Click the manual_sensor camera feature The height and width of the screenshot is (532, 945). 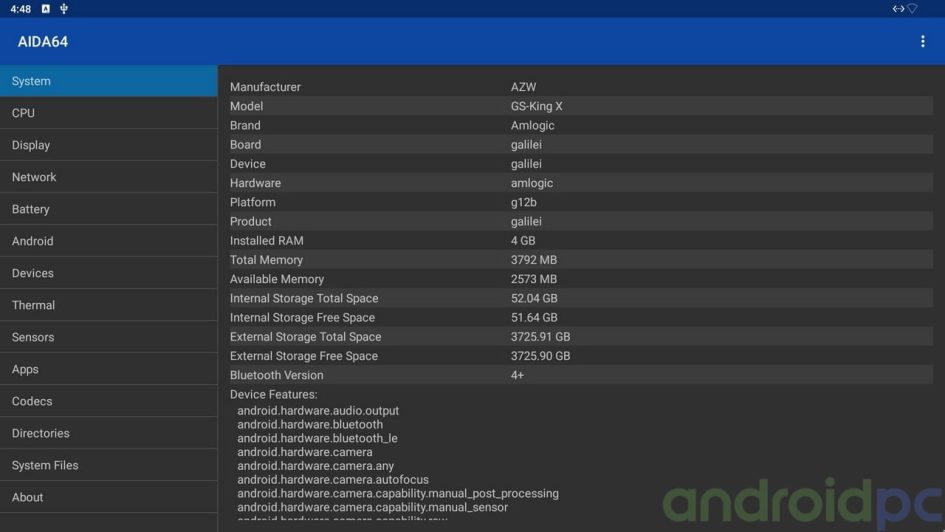[372, 508]
